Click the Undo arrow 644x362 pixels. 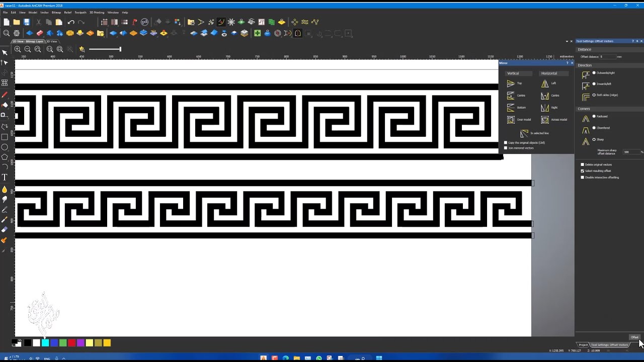click(71, 22)
